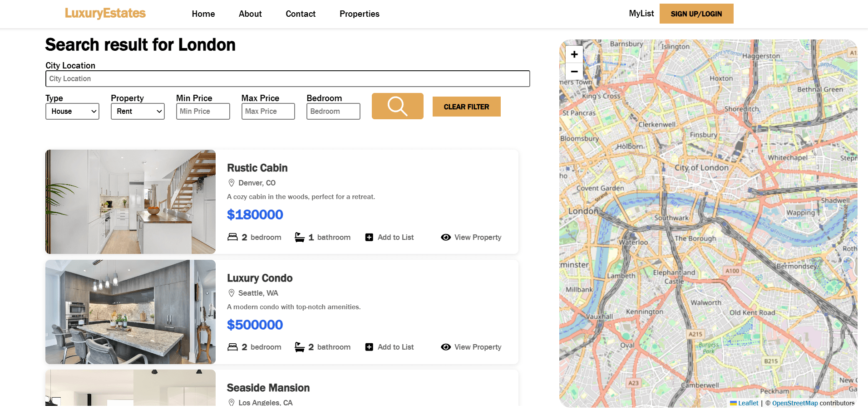
Task: Click the LuxuryEstates logo
Action: [105, 13]
